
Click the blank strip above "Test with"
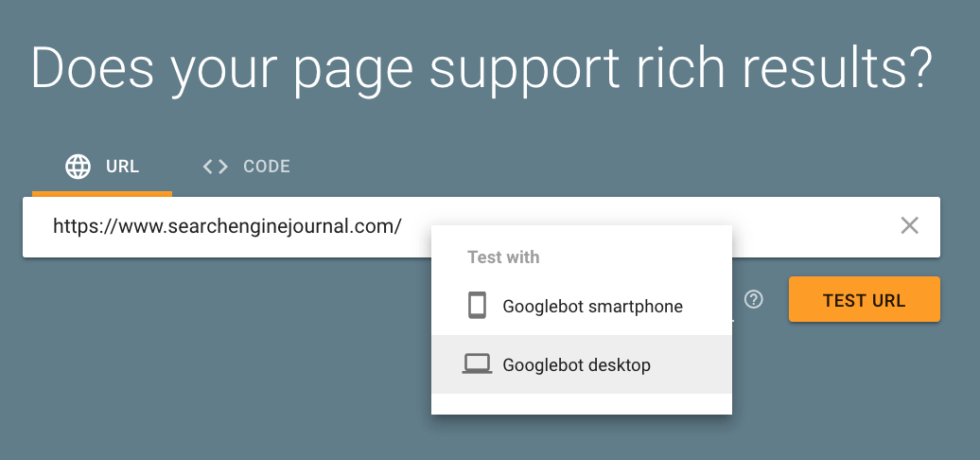pyautogui.click(x=581, y=234)
